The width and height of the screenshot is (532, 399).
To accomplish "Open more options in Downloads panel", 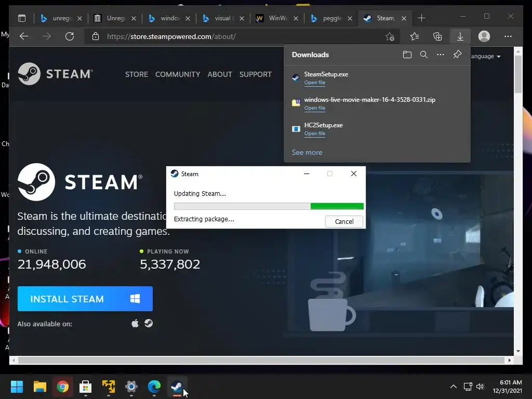I will (x=441, y=55).
